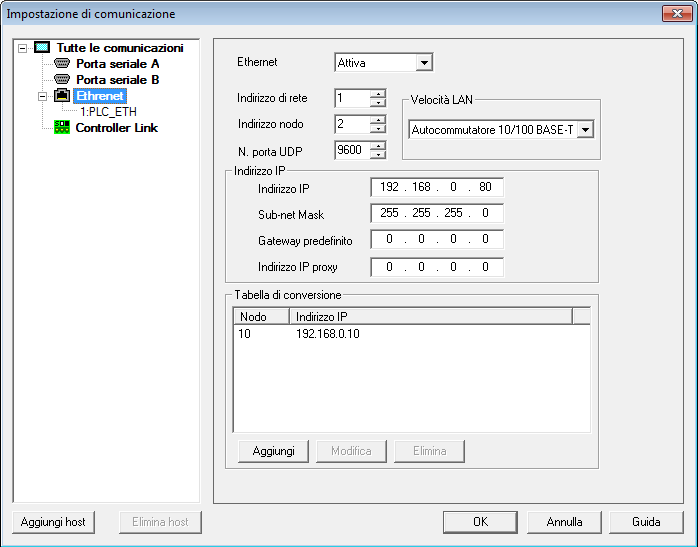Collapse the Ethernet tree node
698x547 pixels.
pos(42,96)
